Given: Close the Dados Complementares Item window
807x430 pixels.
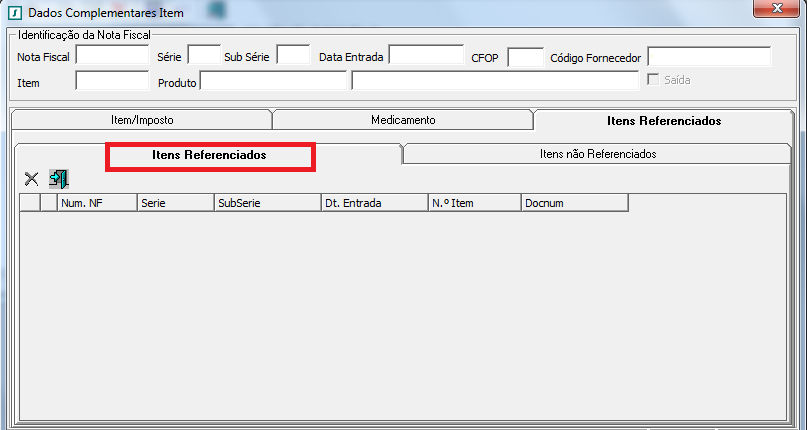Looking at the screenshot, I should 777,8.
